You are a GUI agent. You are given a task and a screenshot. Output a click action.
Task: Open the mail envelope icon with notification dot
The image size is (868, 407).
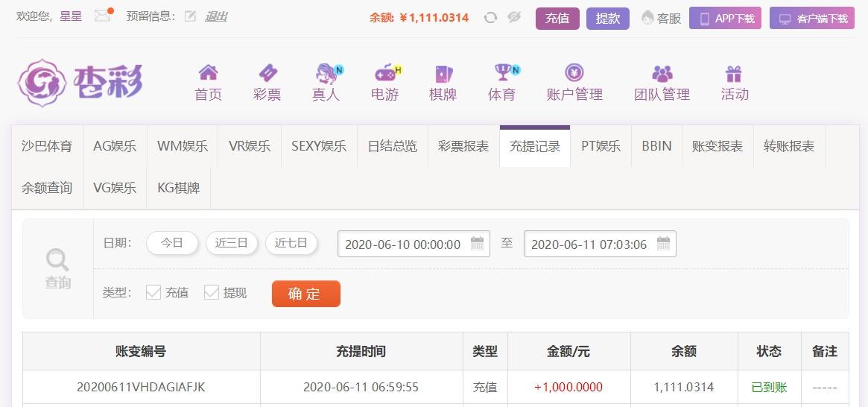104,16
